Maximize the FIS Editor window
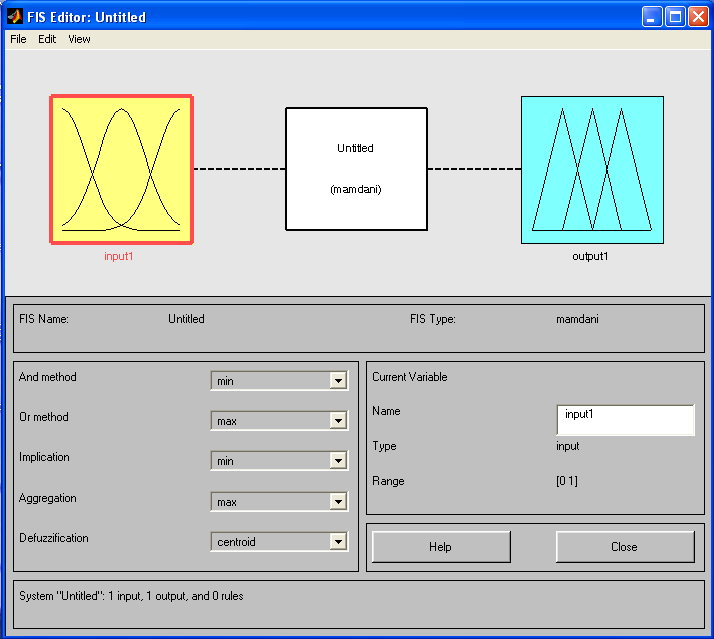The image size is (714, 639). point(675,17)
